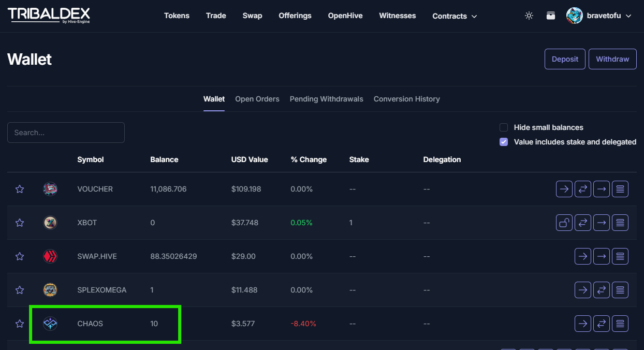
Task: Click the Balance column header
Action: (164, 159)
